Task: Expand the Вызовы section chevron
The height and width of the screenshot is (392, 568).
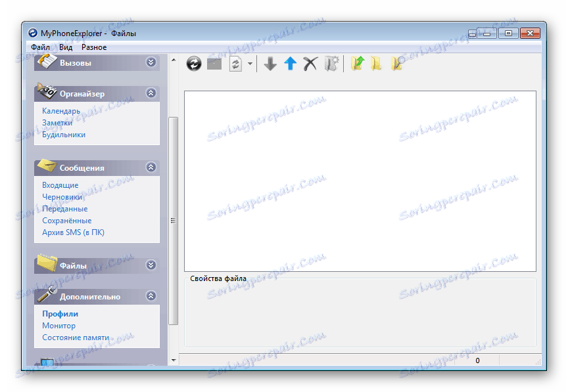Action: point(151,62)
